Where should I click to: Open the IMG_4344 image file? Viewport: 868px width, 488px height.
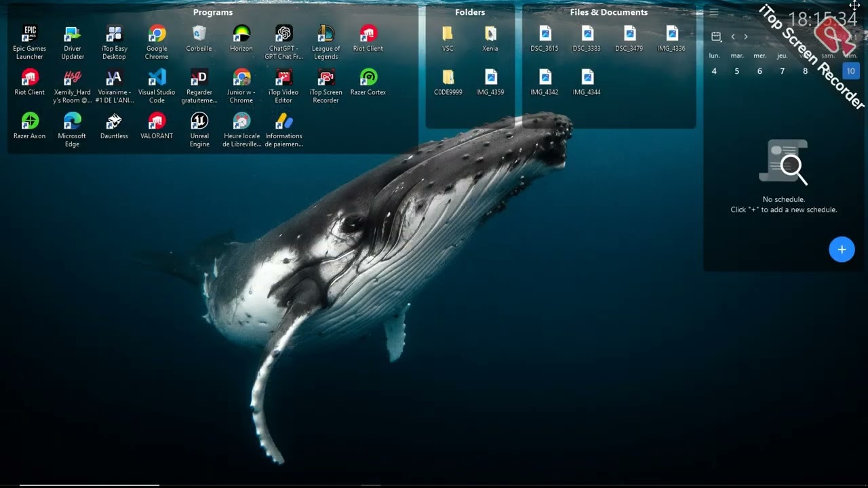click(x=587, y=83)
